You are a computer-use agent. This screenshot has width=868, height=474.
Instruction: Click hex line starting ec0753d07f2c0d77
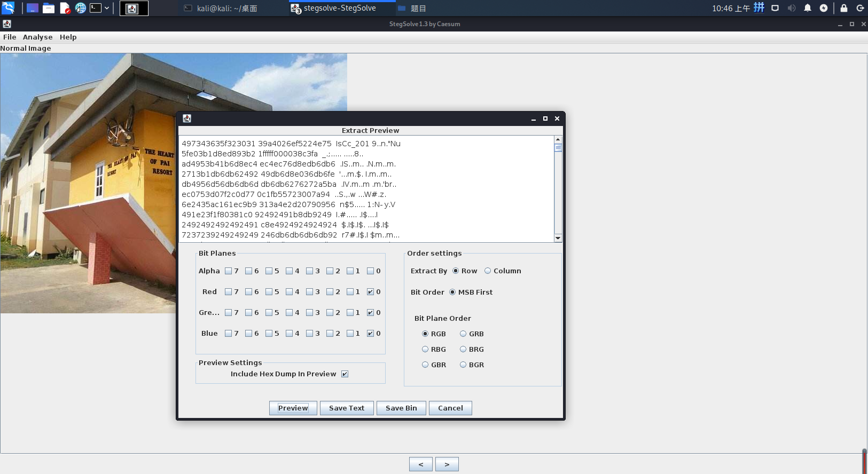tap(284, 194)
